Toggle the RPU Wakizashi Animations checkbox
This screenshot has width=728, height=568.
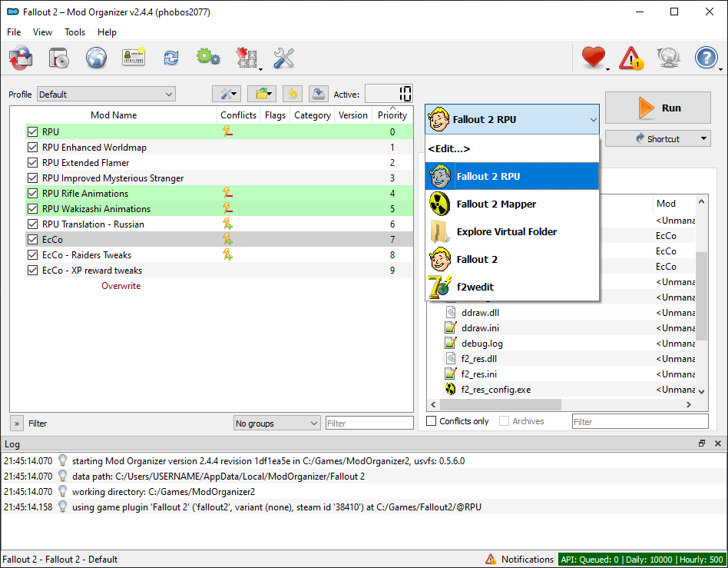pos(32,208)
